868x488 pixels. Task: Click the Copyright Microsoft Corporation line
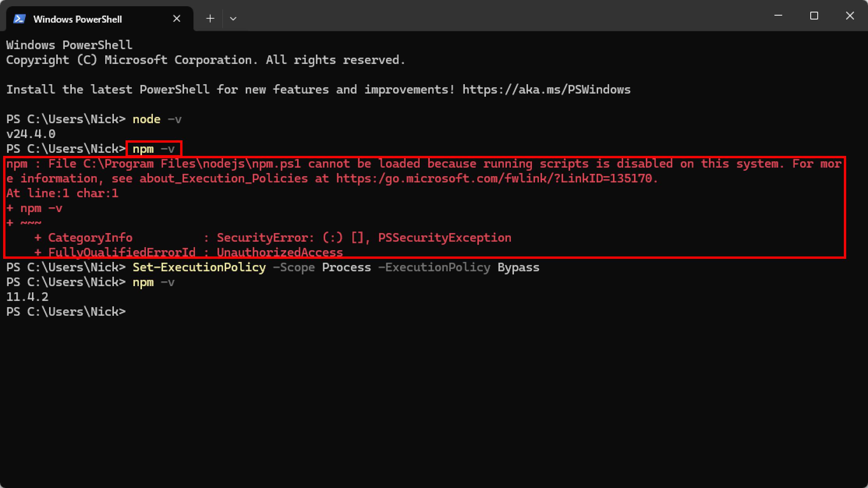[206, 60]
